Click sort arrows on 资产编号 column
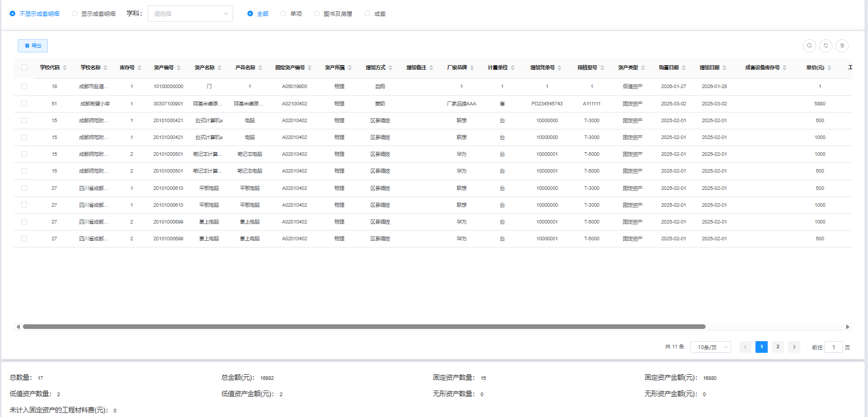 pos(179,68)
